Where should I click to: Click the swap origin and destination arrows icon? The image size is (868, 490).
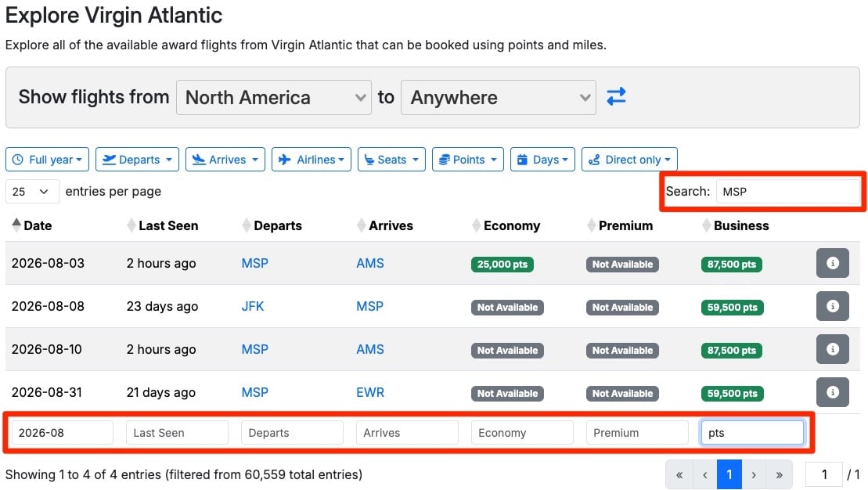point(615,97)
